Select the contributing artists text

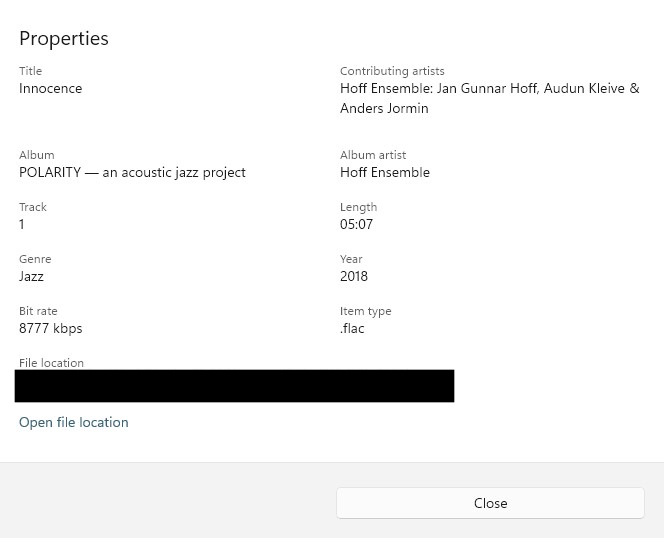tap(490, 98)
